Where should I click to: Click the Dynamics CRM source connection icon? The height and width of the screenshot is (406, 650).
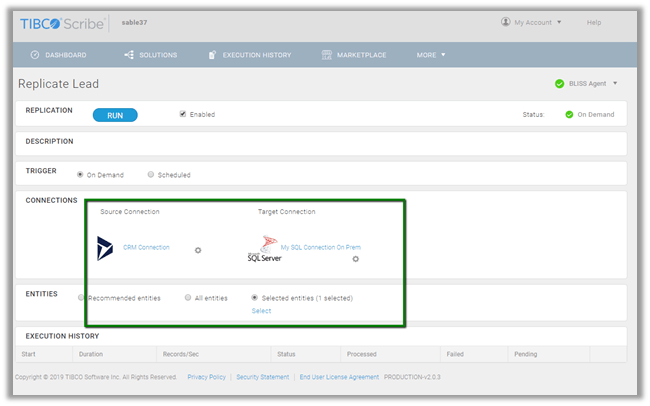(x=105, y=248)
